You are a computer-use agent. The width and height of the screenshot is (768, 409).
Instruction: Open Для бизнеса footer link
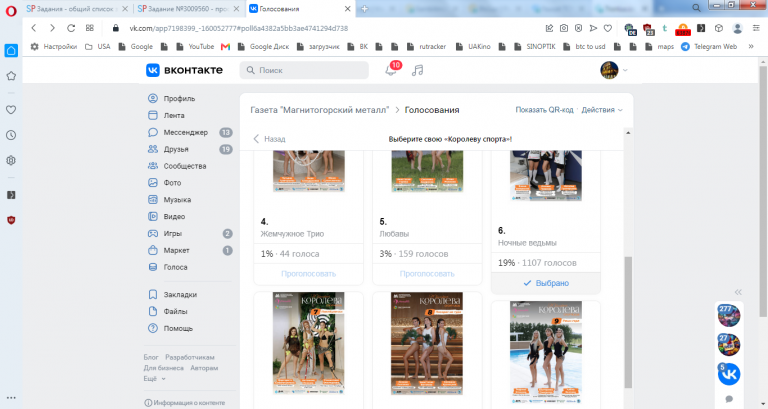(164, 368)
